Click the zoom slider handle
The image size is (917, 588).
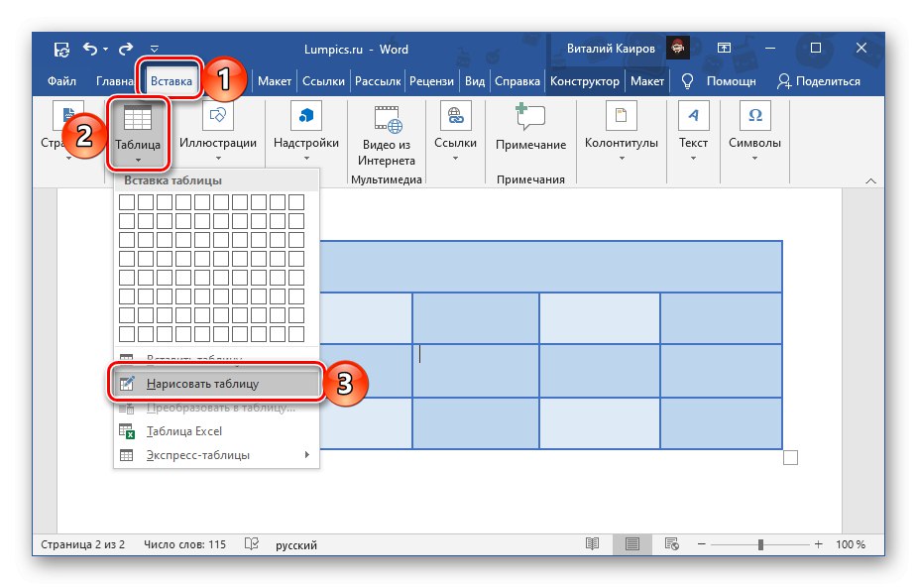click(x=760, y=544)
